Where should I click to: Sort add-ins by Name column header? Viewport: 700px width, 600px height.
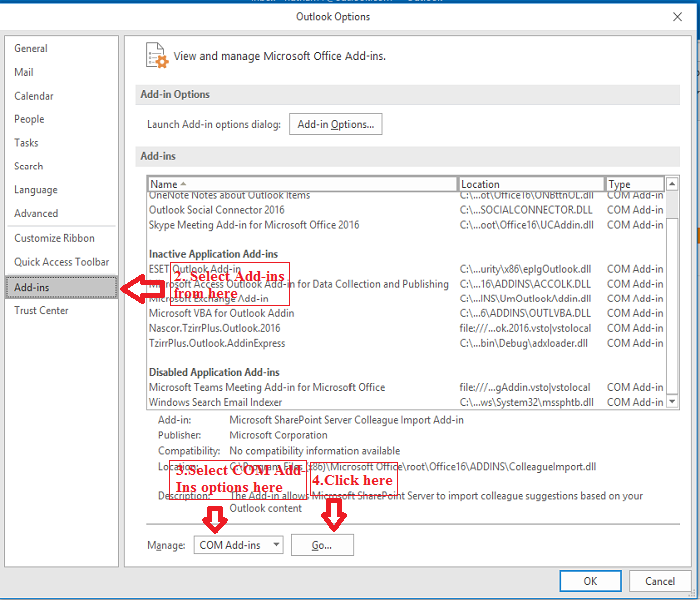[300, 184]
